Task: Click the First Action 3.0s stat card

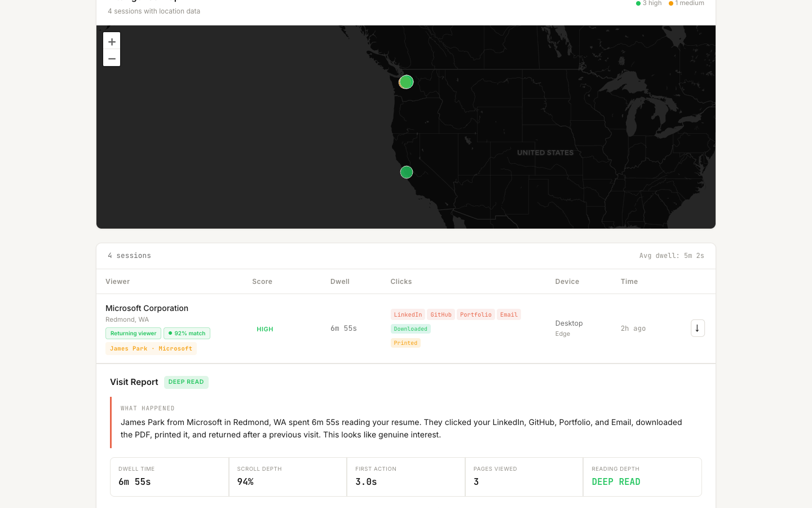Action: [406, 477]
